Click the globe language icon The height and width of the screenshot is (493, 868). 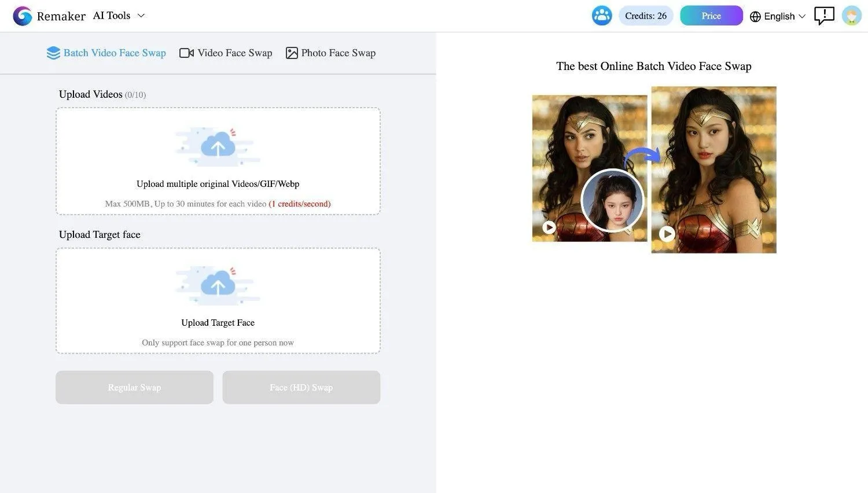coord(755,17)
